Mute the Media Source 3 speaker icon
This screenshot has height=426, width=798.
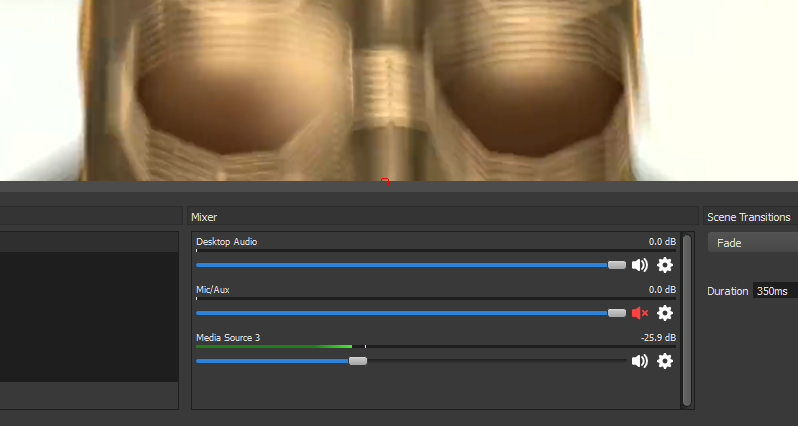[x=640, y=361]
